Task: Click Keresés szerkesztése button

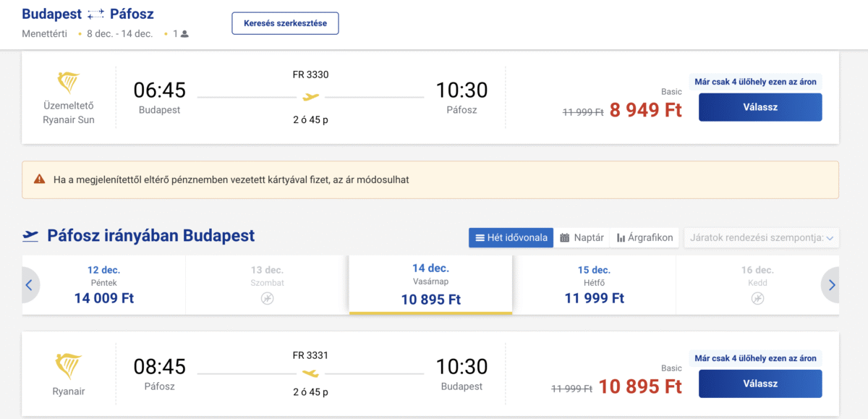Action: tap(285, 23)
